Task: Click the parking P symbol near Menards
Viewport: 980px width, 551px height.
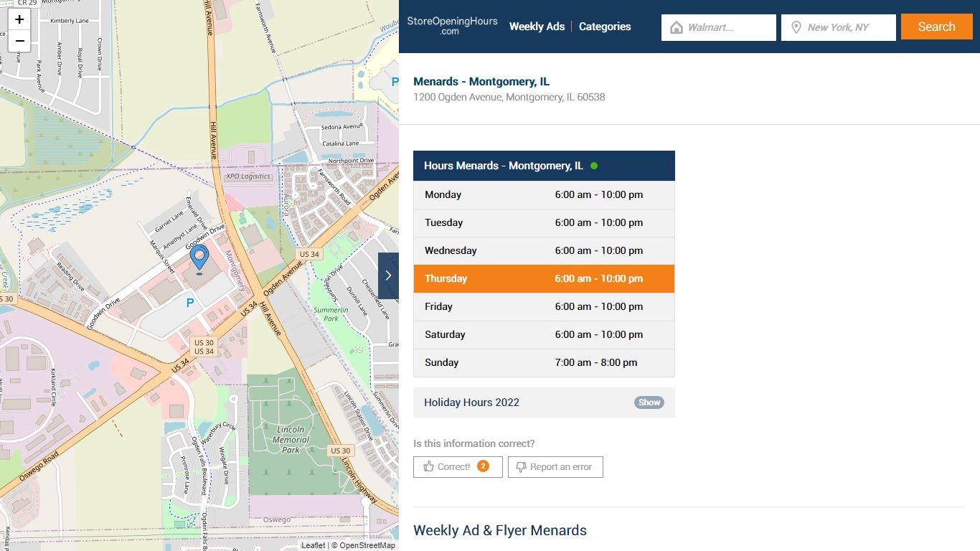Action: [x=190, y=303]
